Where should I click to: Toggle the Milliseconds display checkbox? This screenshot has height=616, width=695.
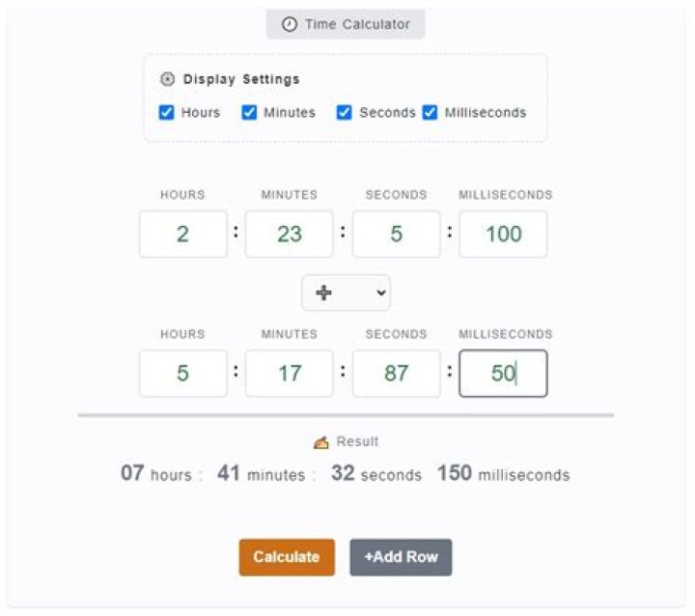[430, 112]
